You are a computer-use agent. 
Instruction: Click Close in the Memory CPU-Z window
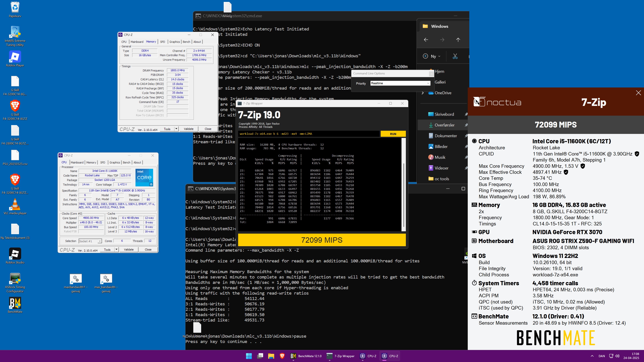pos(208,129)
